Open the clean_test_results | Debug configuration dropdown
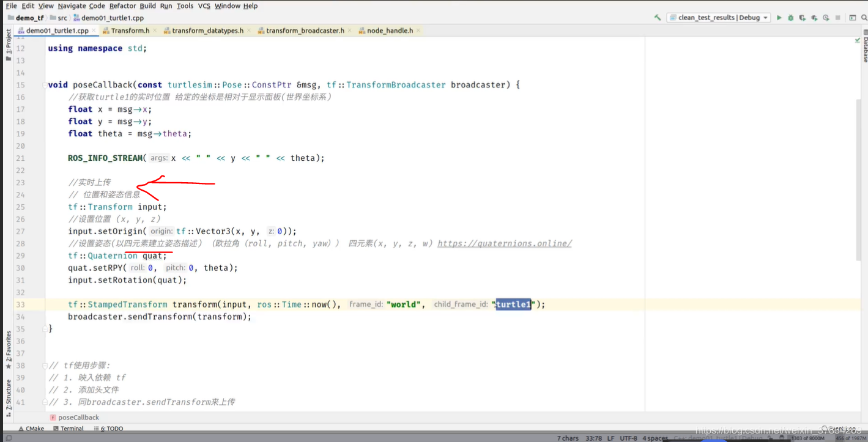Screen dimensions: 868x442 point(719,18)
